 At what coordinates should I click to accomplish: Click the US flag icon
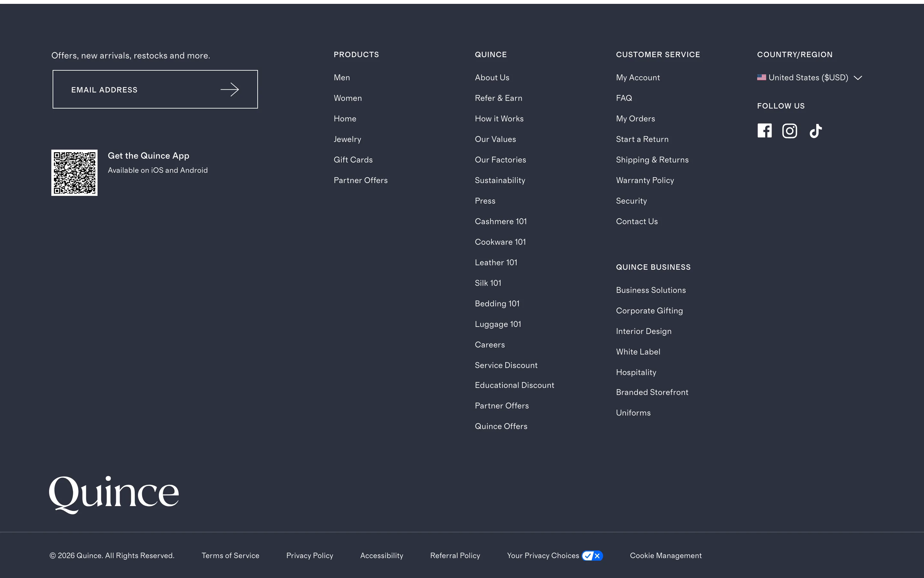tap(761, 77)
